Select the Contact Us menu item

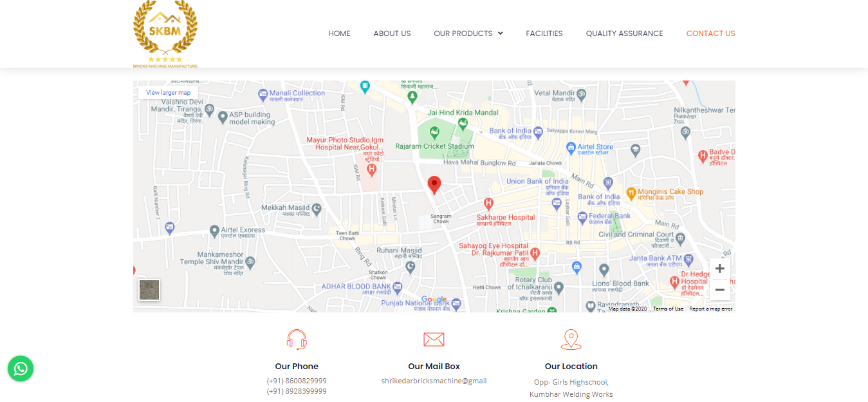tap(710, 33)
